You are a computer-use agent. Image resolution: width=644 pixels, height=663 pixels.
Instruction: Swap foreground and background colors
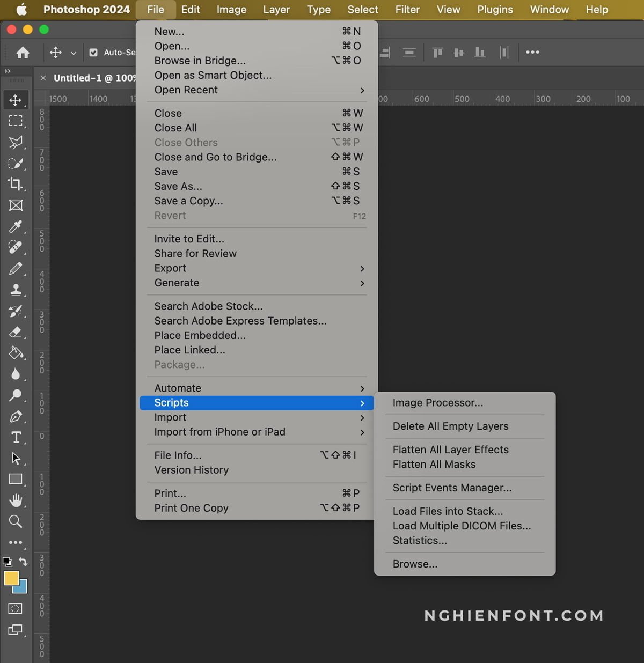click(23, 562)
